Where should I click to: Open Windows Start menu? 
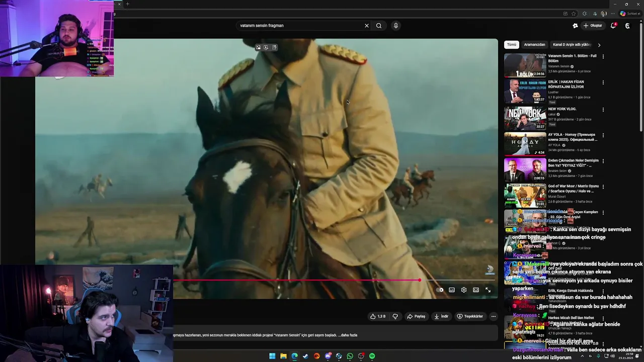[x=272, y=356]
